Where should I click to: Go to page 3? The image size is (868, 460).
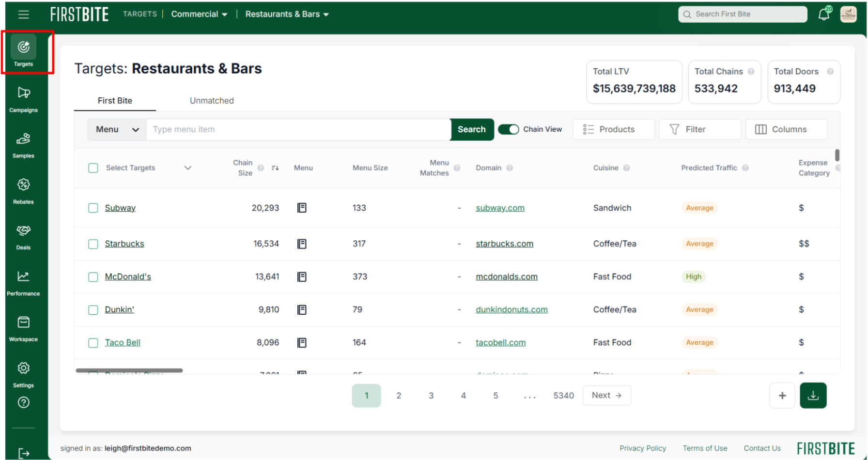point(431,396)
